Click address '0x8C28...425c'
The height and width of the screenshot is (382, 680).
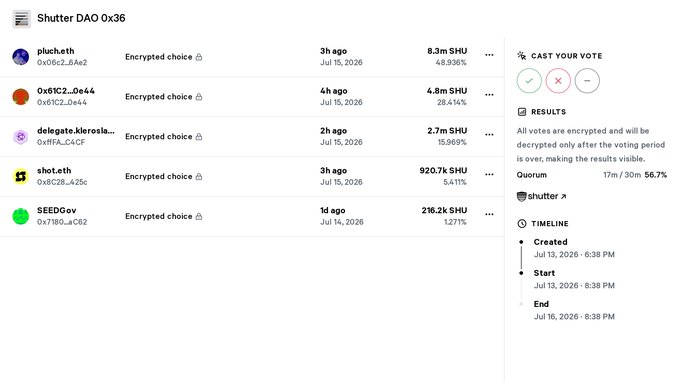click(x=62, y=183)
